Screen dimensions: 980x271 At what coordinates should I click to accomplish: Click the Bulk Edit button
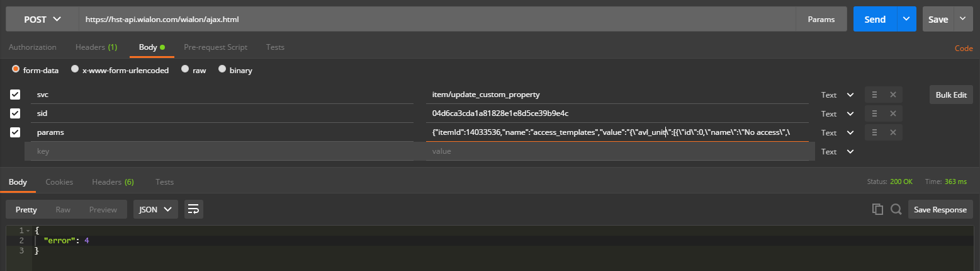pos(950,95)
